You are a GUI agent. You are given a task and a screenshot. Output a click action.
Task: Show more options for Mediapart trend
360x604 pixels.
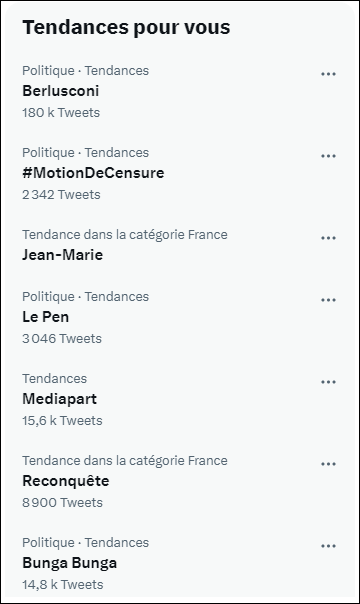328,382
